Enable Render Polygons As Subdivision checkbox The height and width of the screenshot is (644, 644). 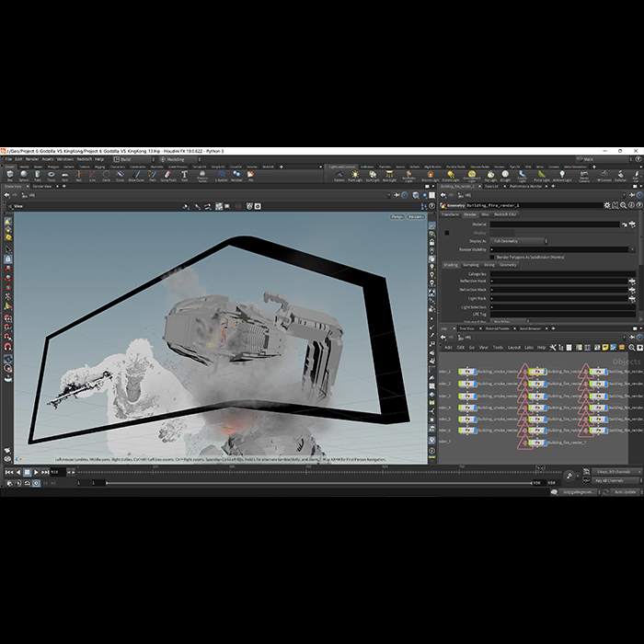(x=494, y=257)
